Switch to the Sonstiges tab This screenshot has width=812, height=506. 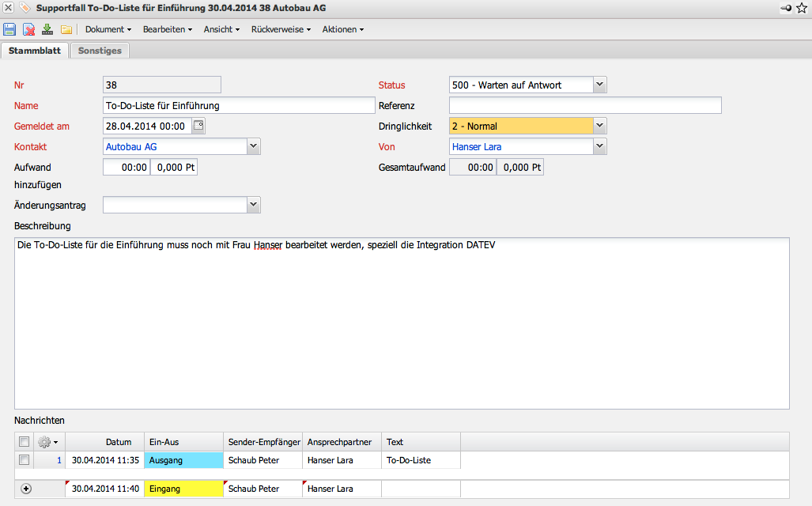(100, 51)
